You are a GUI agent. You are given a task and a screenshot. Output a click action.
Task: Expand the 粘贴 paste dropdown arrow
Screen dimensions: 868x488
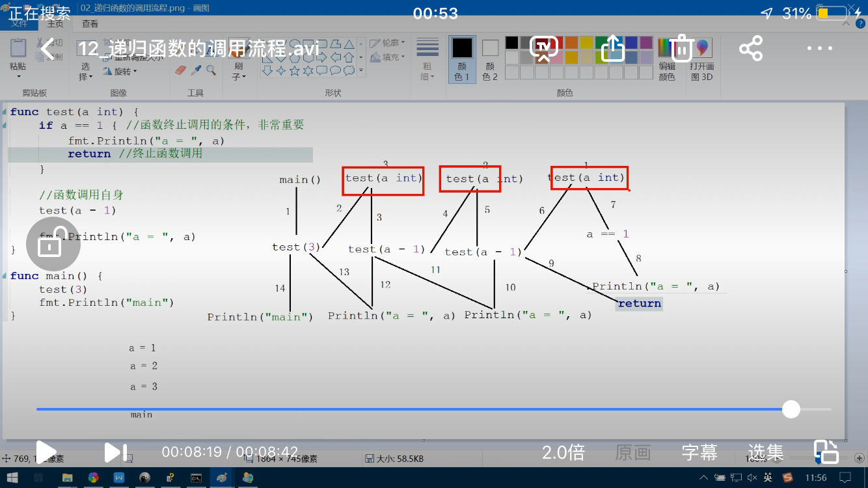point(18,76)
